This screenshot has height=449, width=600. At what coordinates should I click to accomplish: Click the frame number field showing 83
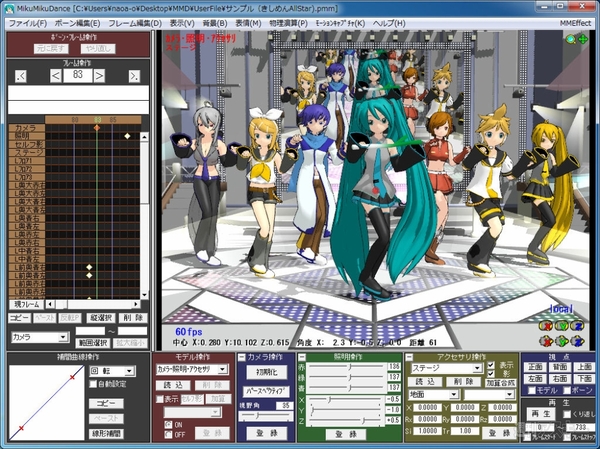tap(78, 75)
